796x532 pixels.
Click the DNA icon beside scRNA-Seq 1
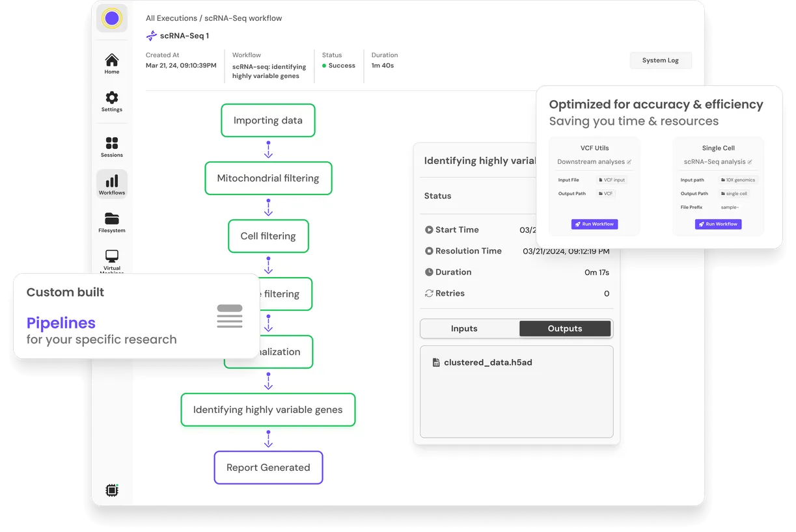tap(152, 36)
